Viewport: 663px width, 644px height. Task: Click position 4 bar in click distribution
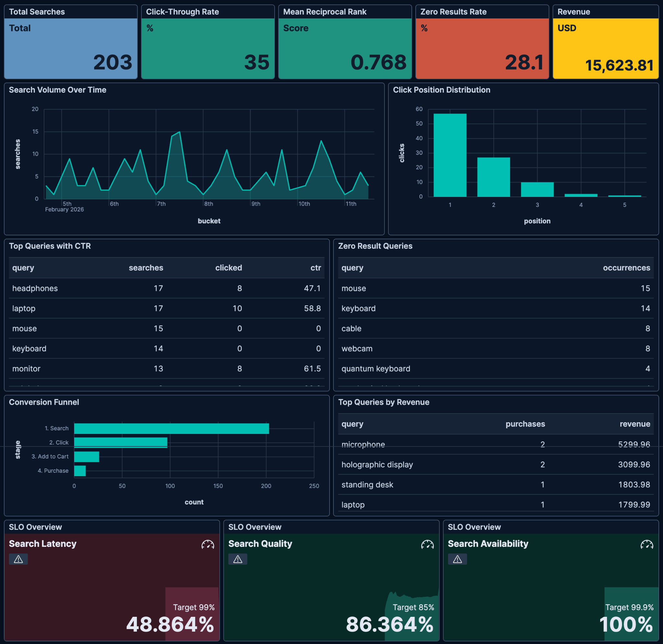[x=581, y=195]
